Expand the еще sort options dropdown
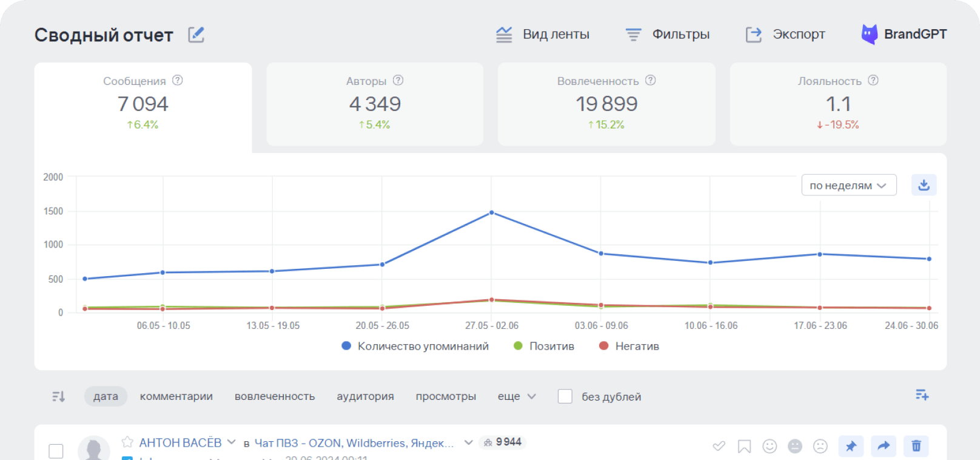The image size is (980, 460). point(517,396)
